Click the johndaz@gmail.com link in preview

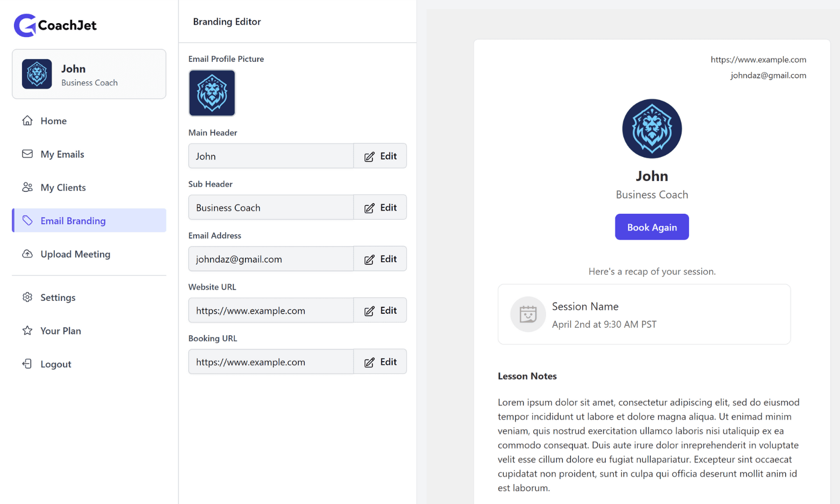(x=768, y=75)
